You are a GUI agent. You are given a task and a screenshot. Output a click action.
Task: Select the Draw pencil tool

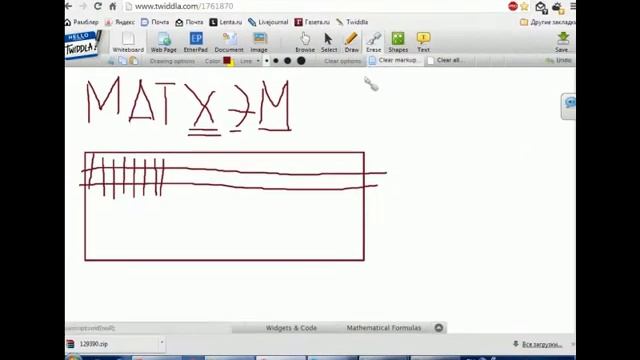[351, 42]
